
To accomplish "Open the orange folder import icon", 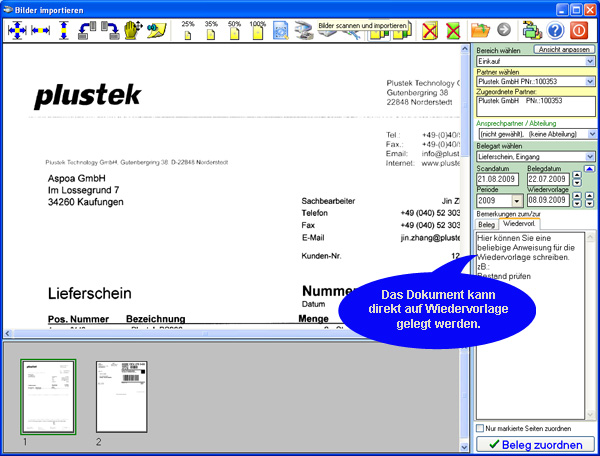I will (480, 30).
